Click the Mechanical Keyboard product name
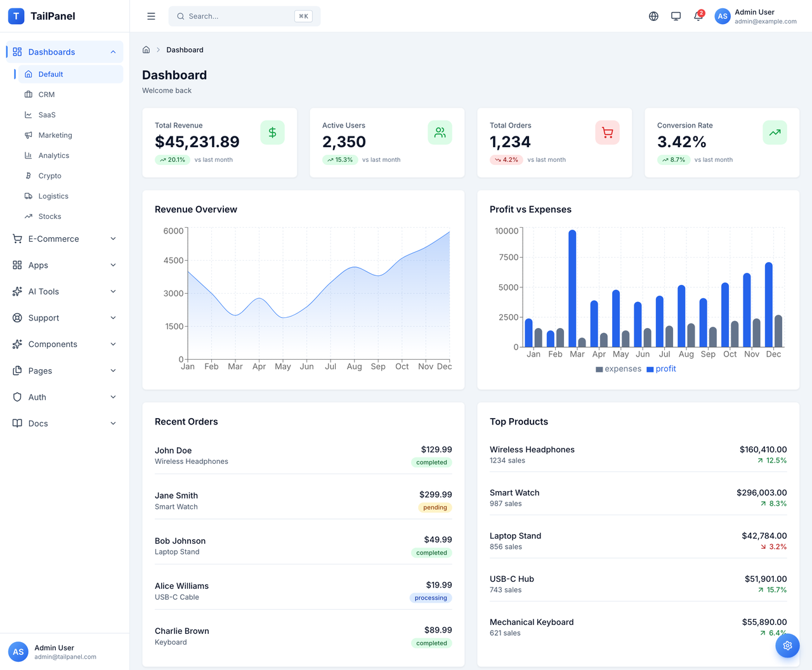The height and width of the screenshot is (670, 812). point(532,622)
